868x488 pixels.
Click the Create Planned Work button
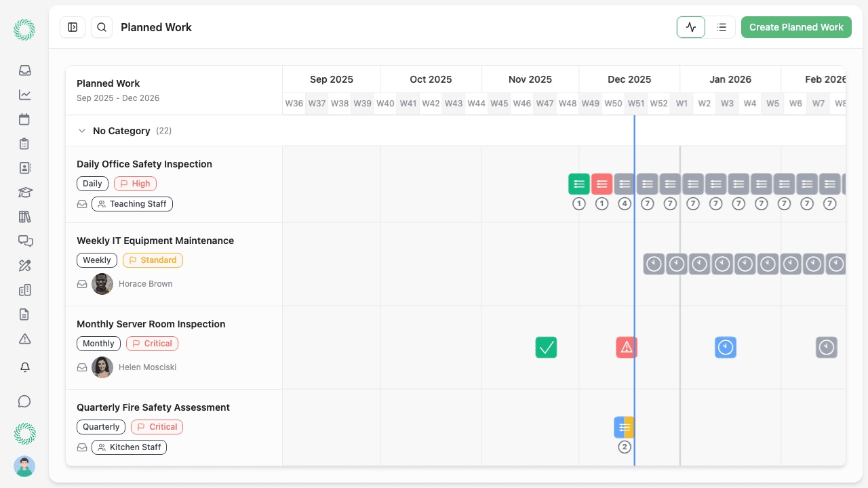coord(796,27)
